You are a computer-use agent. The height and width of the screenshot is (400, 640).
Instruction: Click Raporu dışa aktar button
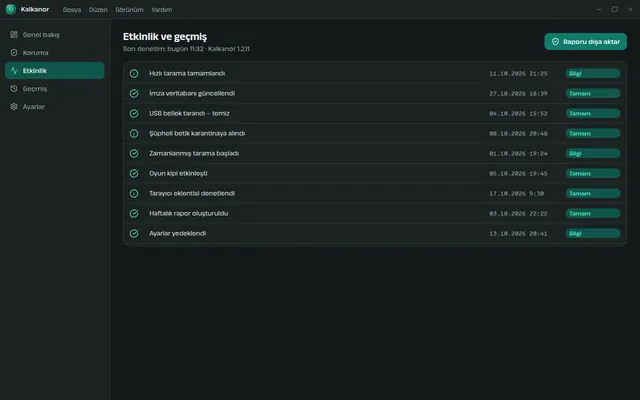(585, 42)
